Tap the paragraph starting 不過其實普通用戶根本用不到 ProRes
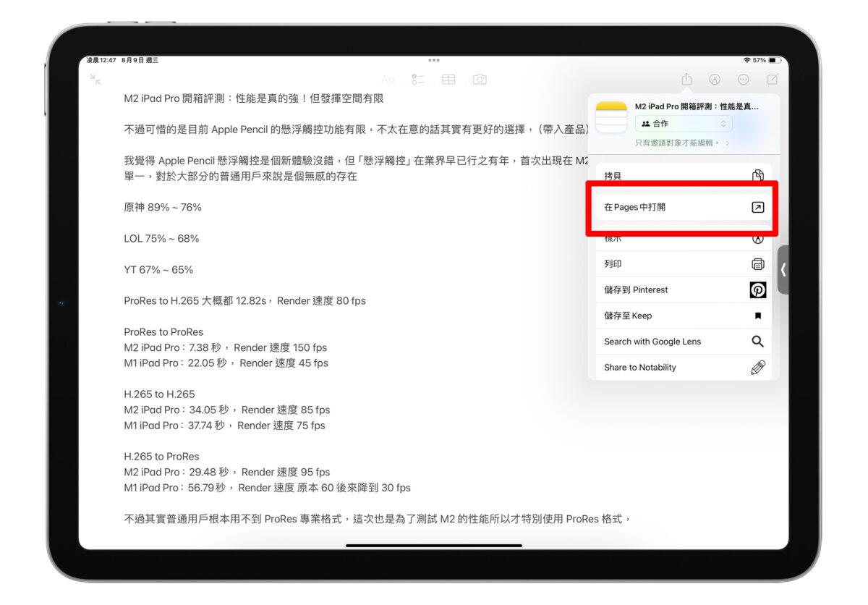 pos(378,519)
